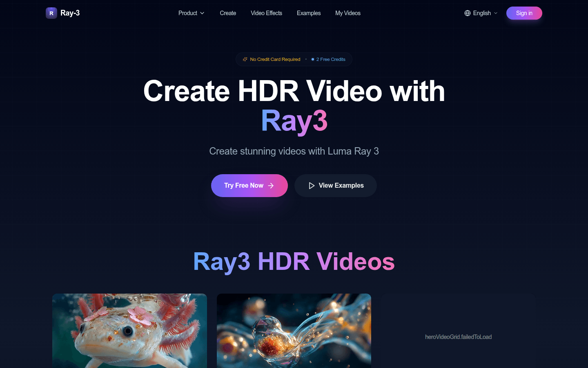588x368 pixels.
Task: Click the 2 Free Credits link
Action: tap(331, 59)
